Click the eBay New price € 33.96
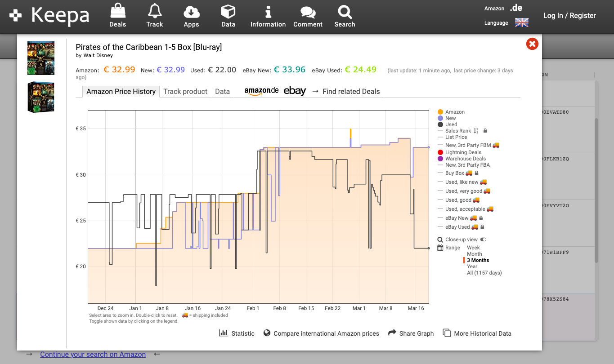The height and width of the screenshot is (364, 614). tap(290, 70)
